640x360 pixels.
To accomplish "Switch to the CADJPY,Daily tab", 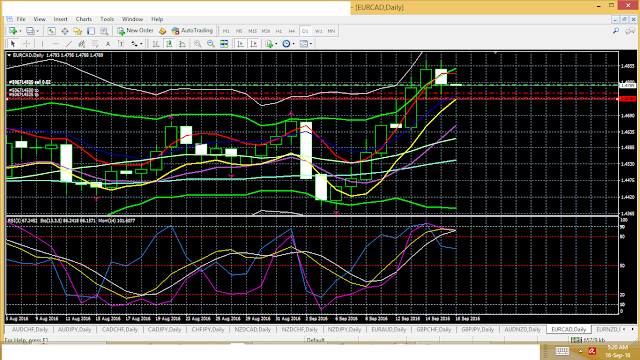I will (165, 329).
